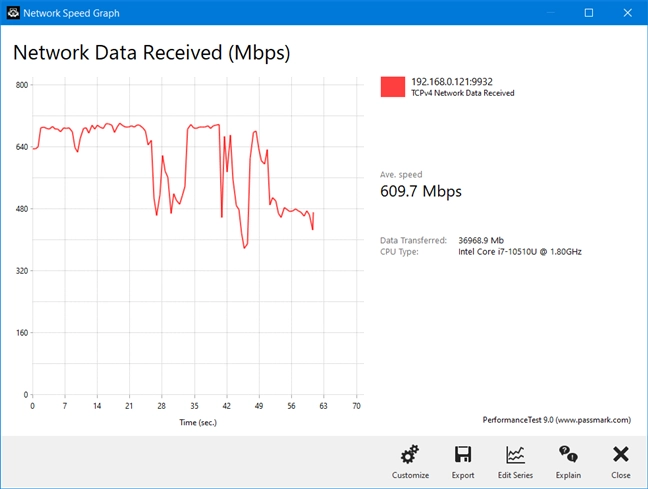Click the 640 y-axis tick label
This screenshot has height=489, width=648.
click(22, 147)
